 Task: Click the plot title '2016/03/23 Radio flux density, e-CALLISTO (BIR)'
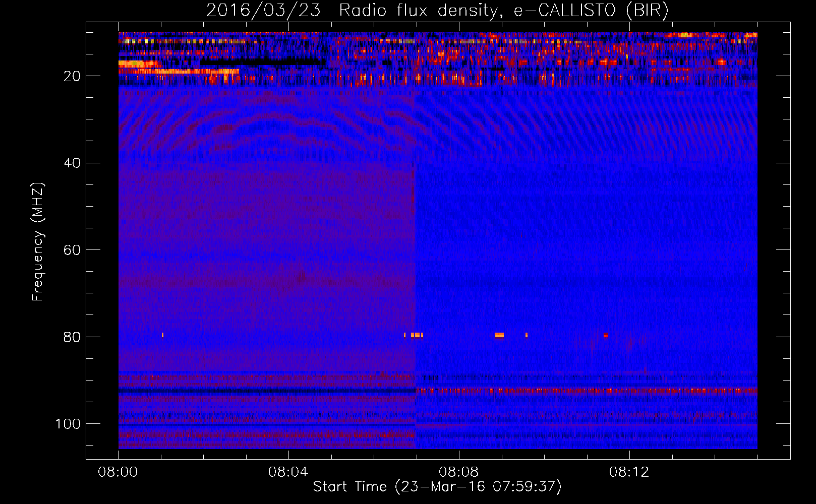point(437,11)
